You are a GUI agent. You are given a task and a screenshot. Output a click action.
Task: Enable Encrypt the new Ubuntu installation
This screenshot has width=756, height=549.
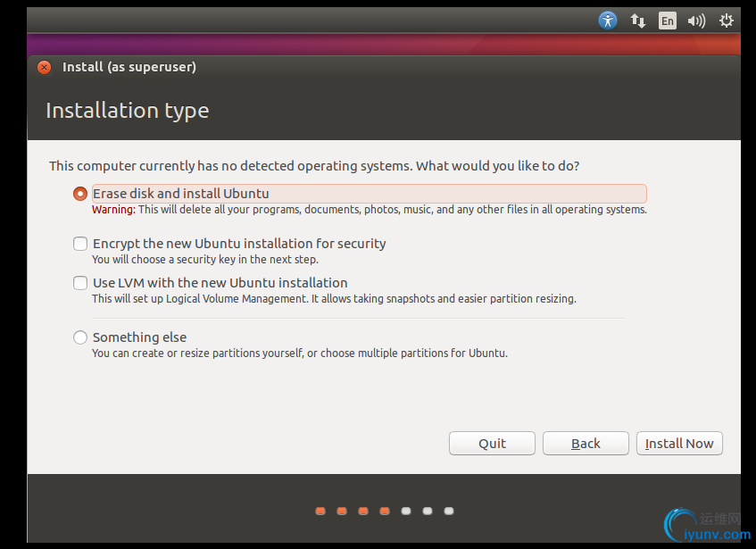80,244
